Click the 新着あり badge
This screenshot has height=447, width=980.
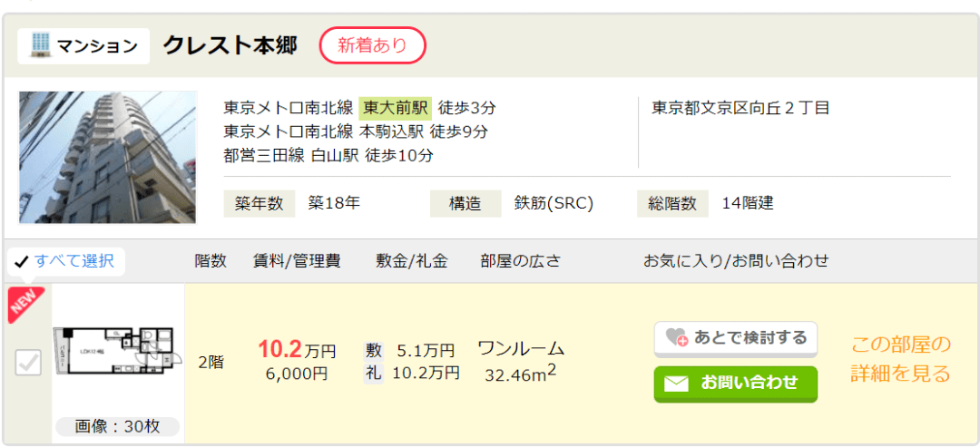click(373, 45)
